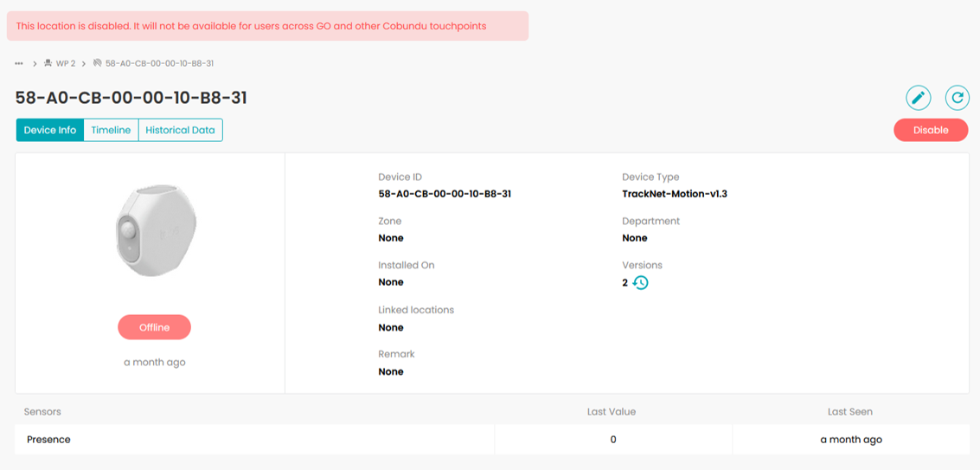Click the WP 2 workplace icon in the breadcrumb
The image size is (980, 470).
[x=48, y=63]
